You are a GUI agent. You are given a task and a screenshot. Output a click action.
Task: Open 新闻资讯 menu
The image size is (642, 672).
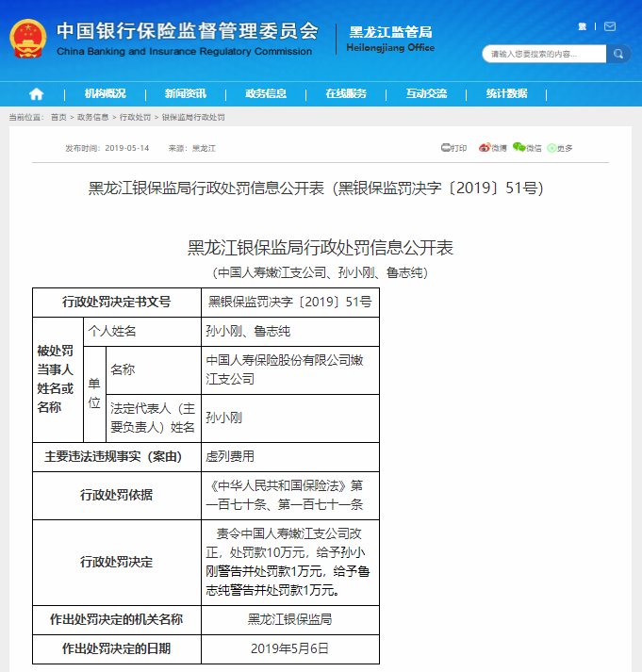pyautogui.click(x=185, y=93)
